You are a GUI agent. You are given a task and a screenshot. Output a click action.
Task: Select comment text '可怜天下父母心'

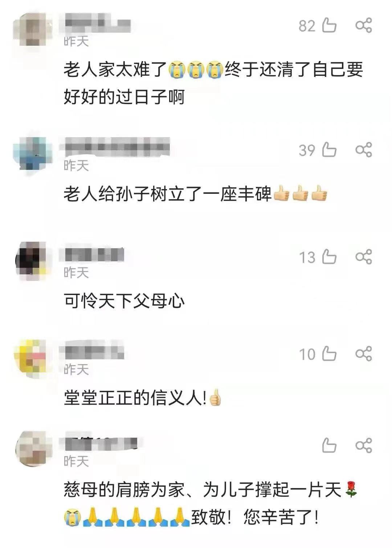click(124, 301)
